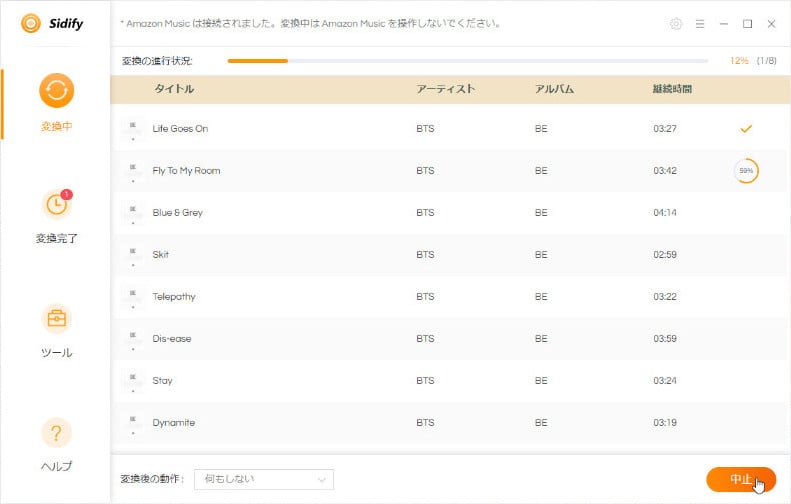Click the dropdown arrow next to 何もしない

[321, 480]
